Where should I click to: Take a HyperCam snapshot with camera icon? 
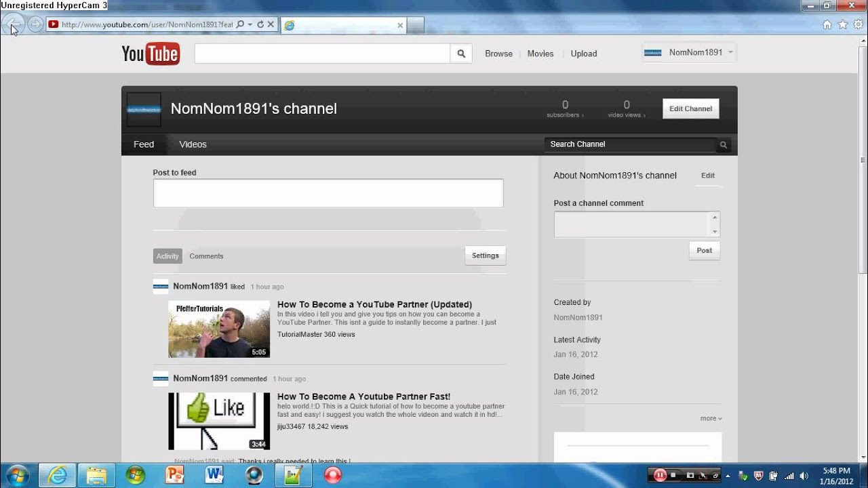[690, 476]
